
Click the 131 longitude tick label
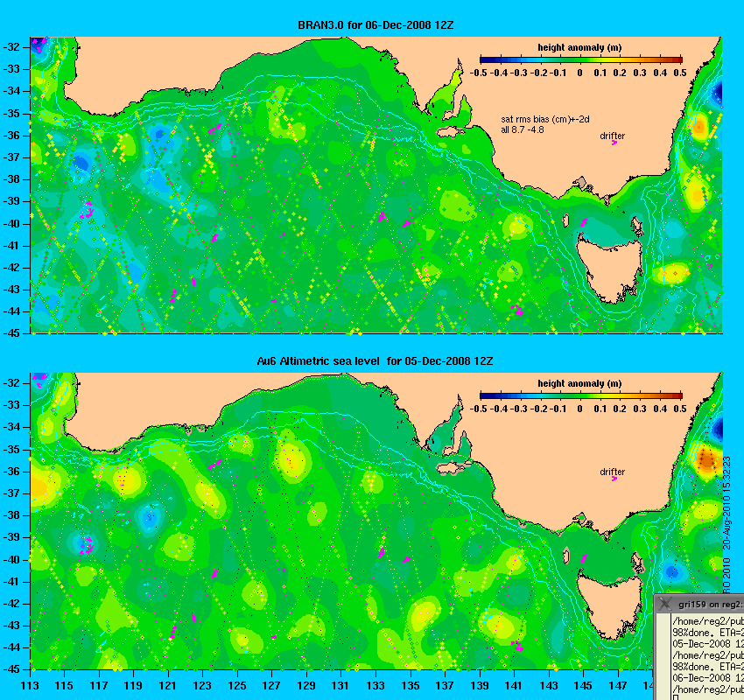[340, 686]
